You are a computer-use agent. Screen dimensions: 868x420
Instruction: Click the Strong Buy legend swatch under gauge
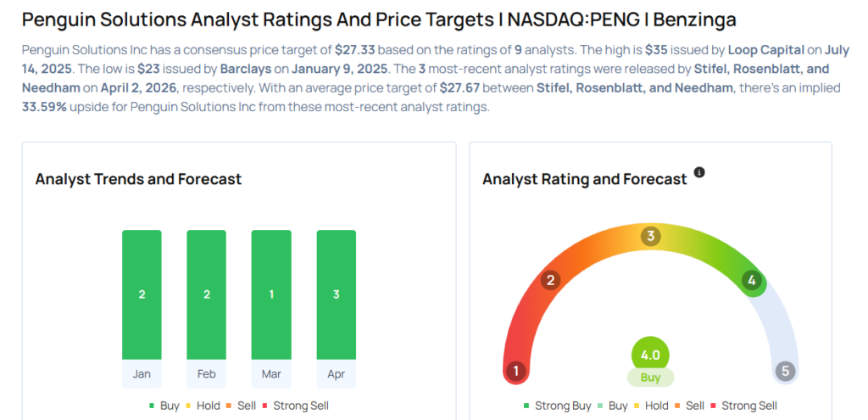click(x=527, y=406)
